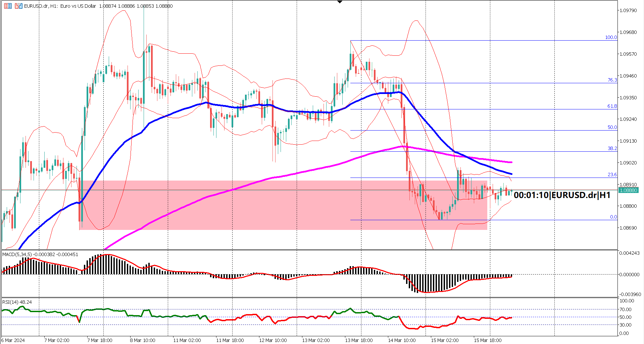Click the 15 Mar 18:00 time label
This screenshot has width=644, height=344.
click(488, 340)
